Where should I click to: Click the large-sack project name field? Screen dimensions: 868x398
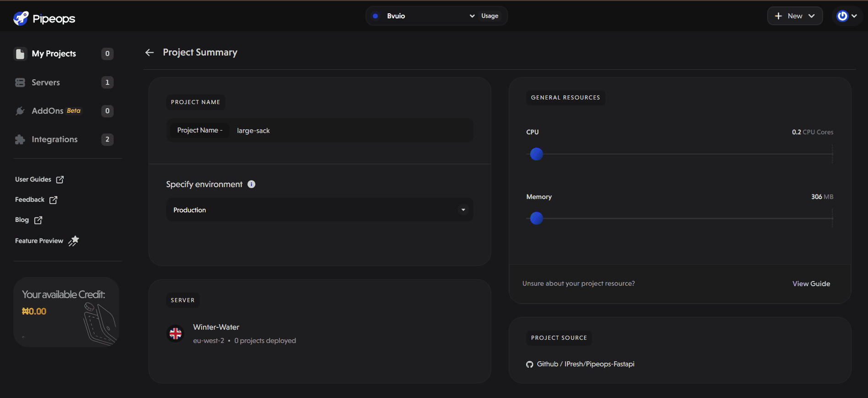click(x=320, y=131)
